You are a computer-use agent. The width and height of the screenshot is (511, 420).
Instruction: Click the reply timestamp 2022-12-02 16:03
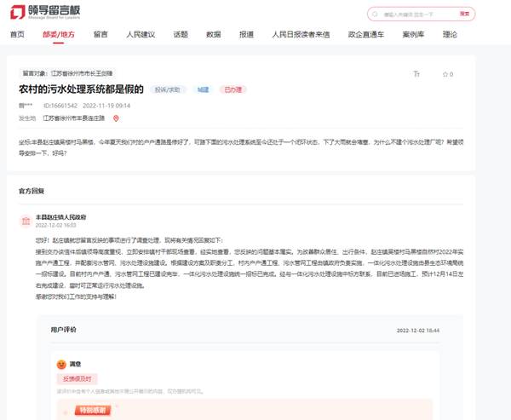pyautogui.click(x=55, y=225)
